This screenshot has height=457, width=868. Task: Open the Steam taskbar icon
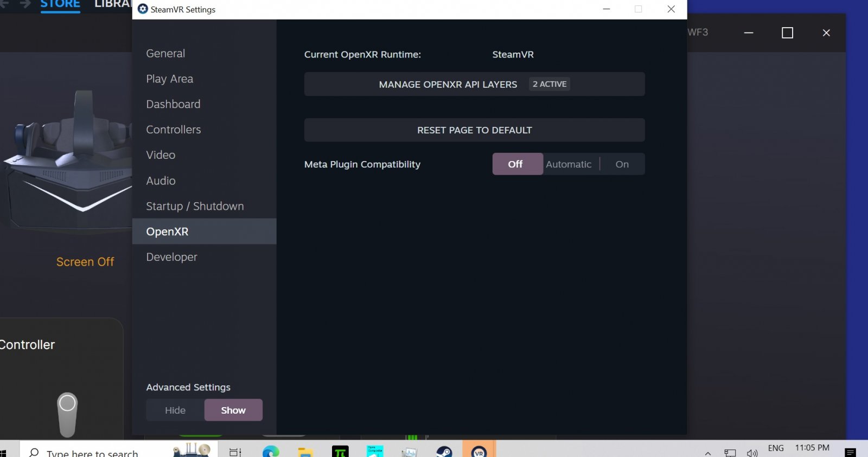pos(444,452)
